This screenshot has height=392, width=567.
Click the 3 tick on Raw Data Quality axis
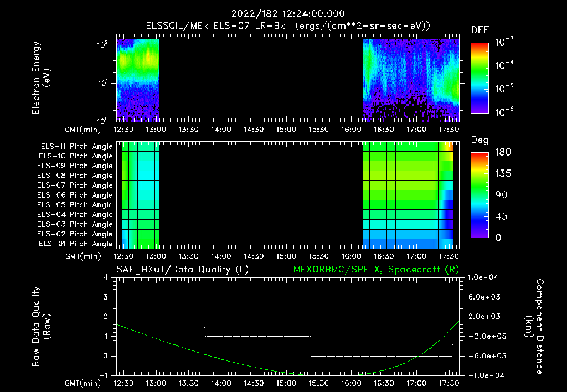click(x=105, y=297)
